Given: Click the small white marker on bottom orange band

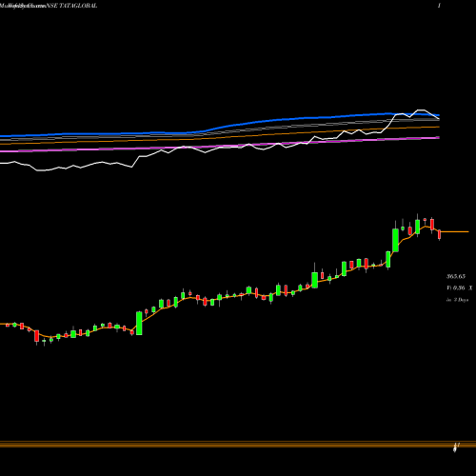Looking at the screenshot, I should (456, 447).
